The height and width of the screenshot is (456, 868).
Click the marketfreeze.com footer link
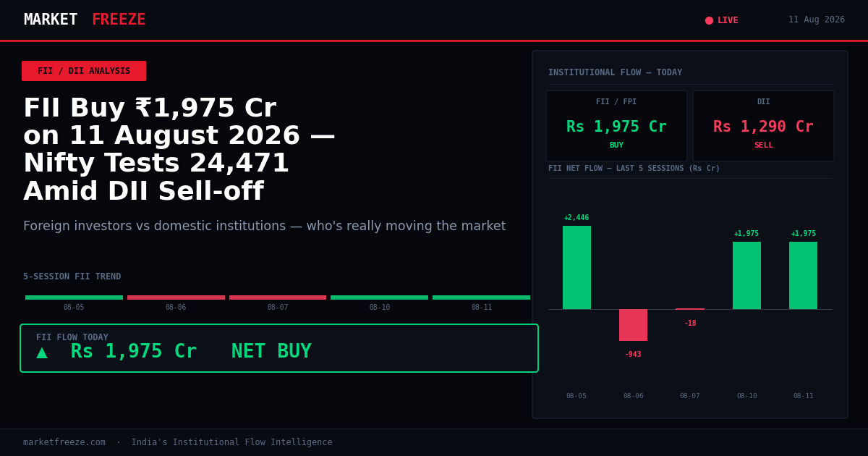(64, 442)
